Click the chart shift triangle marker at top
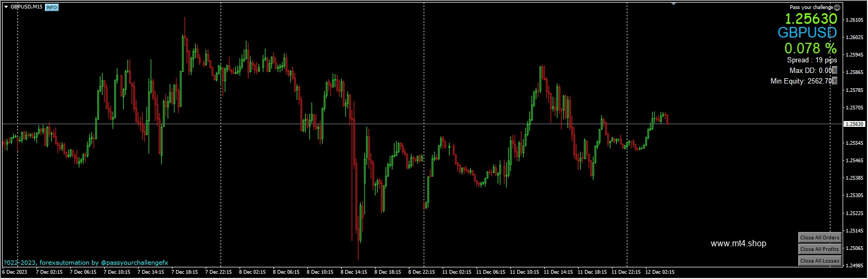Image resolution: width=868 pixels, height=279 pixels. click(673, 4)
